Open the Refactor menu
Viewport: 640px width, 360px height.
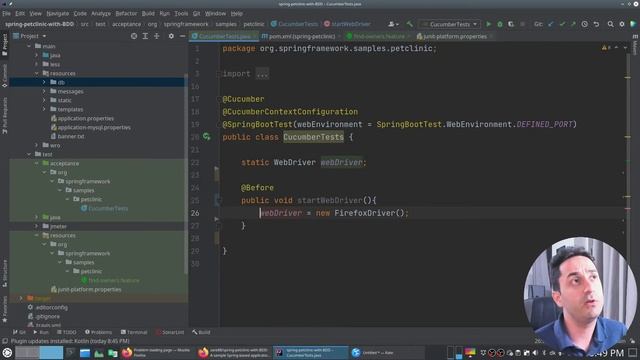pos(126,13)
